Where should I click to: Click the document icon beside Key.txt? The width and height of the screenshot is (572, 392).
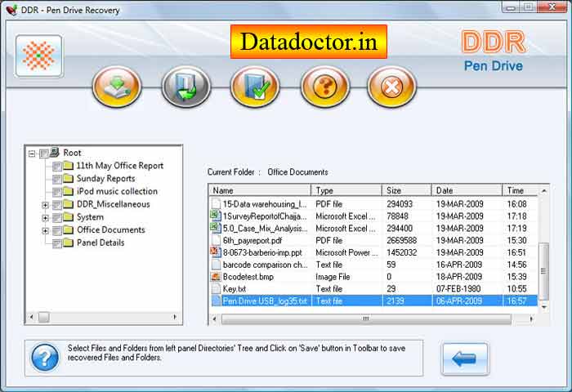tap(216, 288)
